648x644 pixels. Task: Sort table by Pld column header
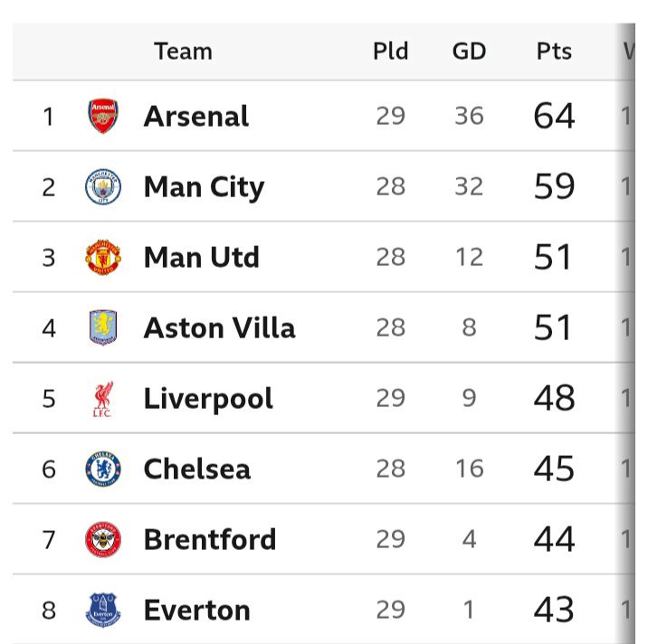390,52
